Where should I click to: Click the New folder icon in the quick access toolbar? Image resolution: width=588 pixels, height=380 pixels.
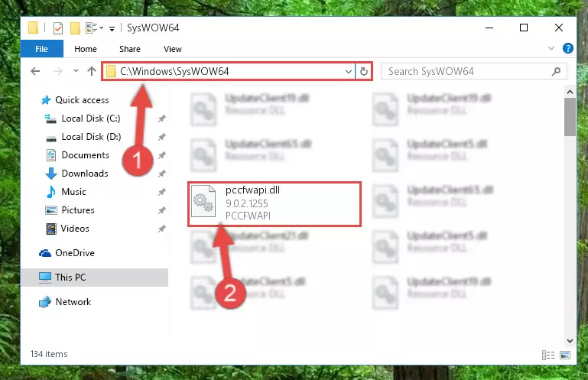pyautogui.click(x=75, y=28)
